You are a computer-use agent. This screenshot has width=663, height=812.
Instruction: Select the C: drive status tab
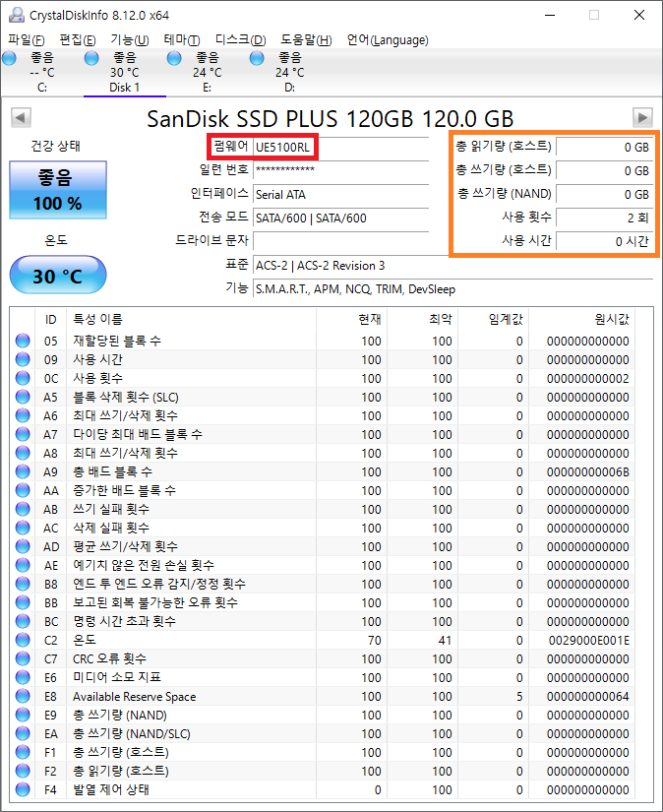tap(42, 73)
